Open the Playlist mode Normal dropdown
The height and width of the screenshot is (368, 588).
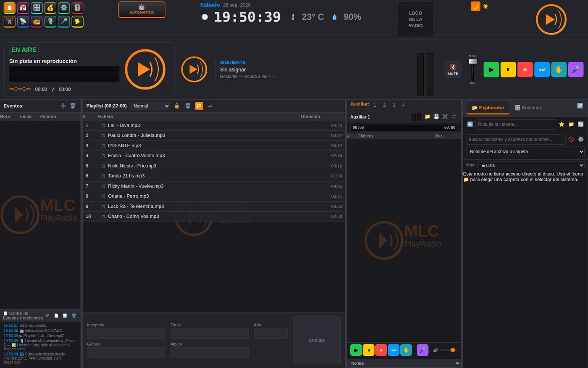(150, 106)
